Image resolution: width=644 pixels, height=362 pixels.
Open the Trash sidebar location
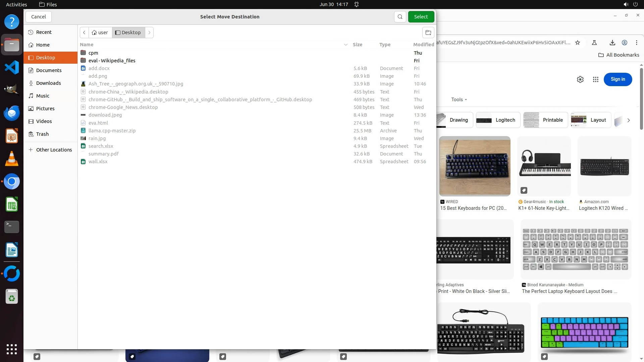[x=42, y=134]
